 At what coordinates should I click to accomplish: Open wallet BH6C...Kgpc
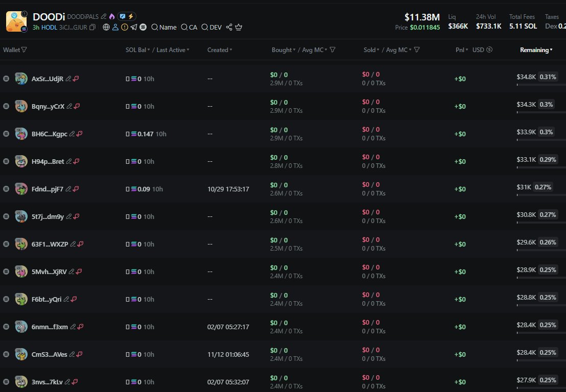tap(50, 134)
